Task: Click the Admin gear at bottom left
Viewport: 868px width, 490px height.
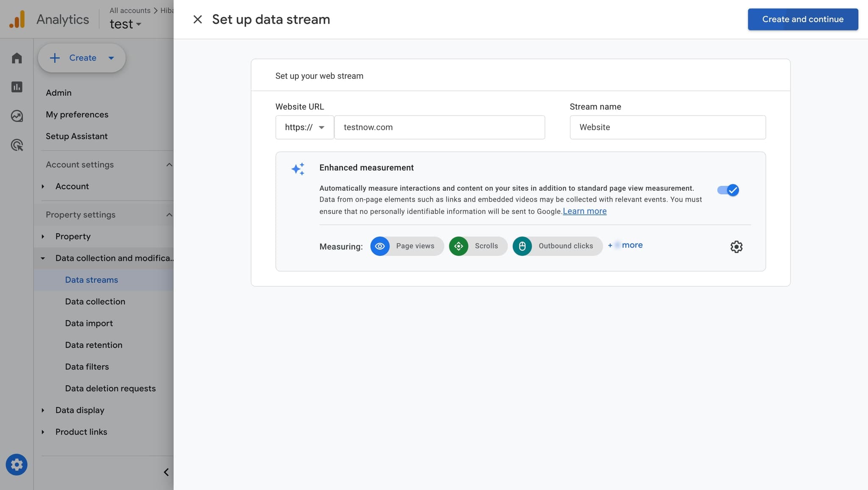Action: [x=17, y=464]
